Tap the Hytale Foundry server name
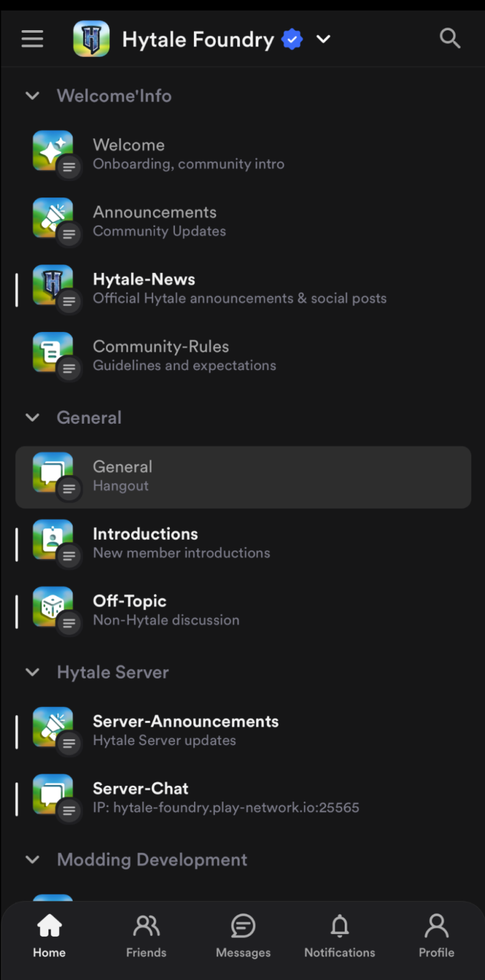This screenshot has height=980, width=485. [x=198, y=40]
